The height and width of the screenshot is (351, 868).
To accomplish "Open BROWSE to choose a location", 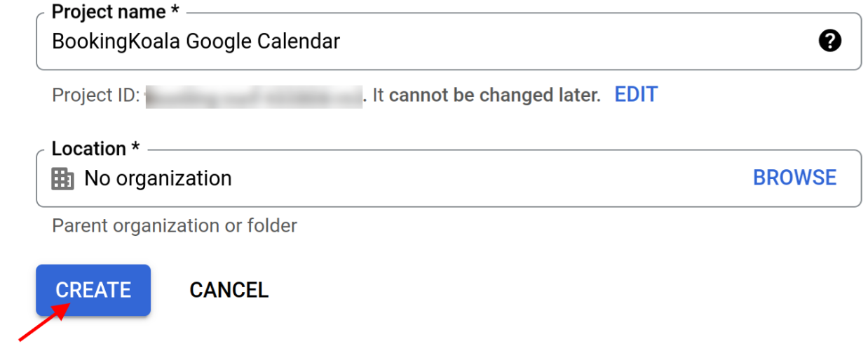I will [x=794, y=178].
